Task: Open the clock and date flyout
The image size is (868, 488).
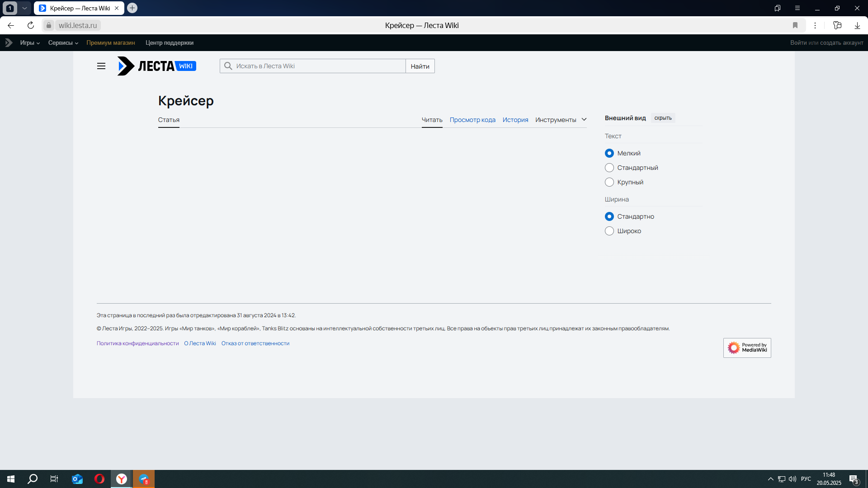Action: tap(829, 479)
